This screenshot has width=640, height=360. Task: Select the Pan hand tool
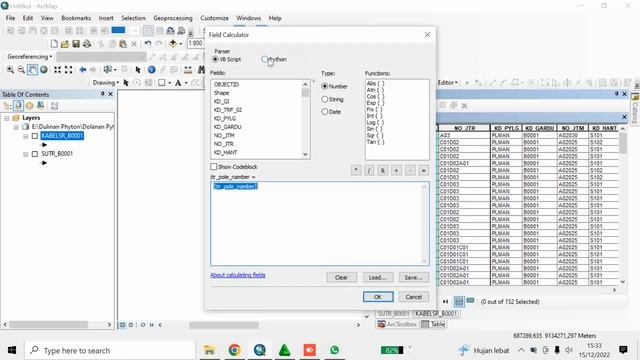click(x=32, y=70)
